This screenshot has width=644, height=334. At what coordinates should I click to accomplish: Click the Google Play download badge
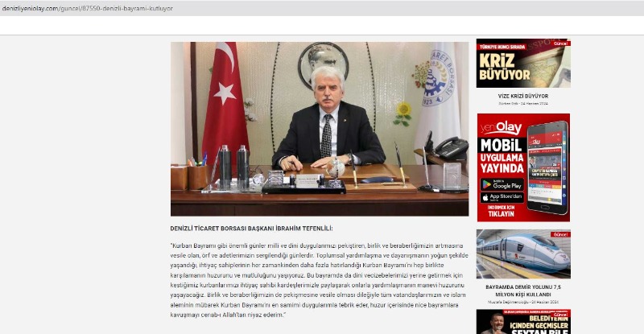[502, 184]
